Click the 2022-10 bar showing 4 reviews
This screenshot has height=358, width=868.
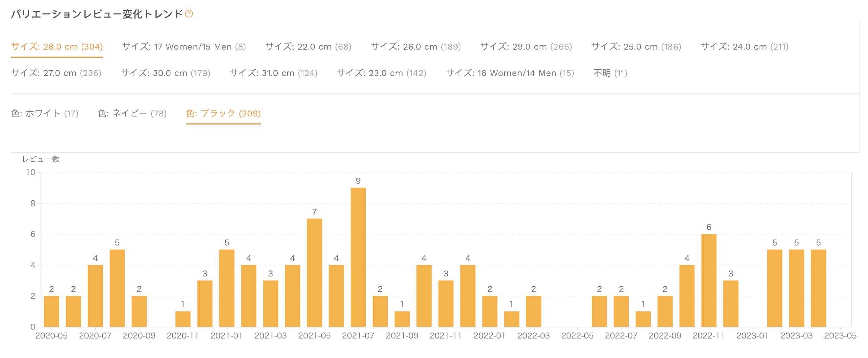[687, 296]
